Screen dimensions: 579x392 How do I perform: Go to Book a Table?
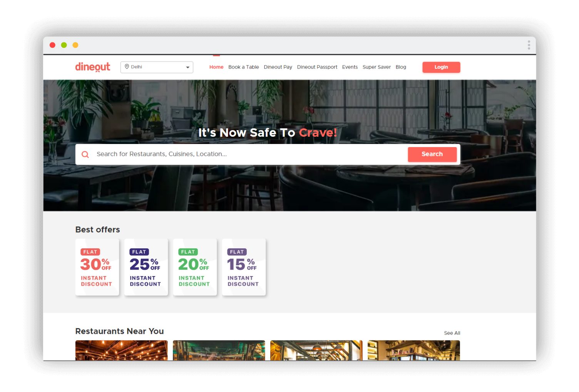click(244, 67)
